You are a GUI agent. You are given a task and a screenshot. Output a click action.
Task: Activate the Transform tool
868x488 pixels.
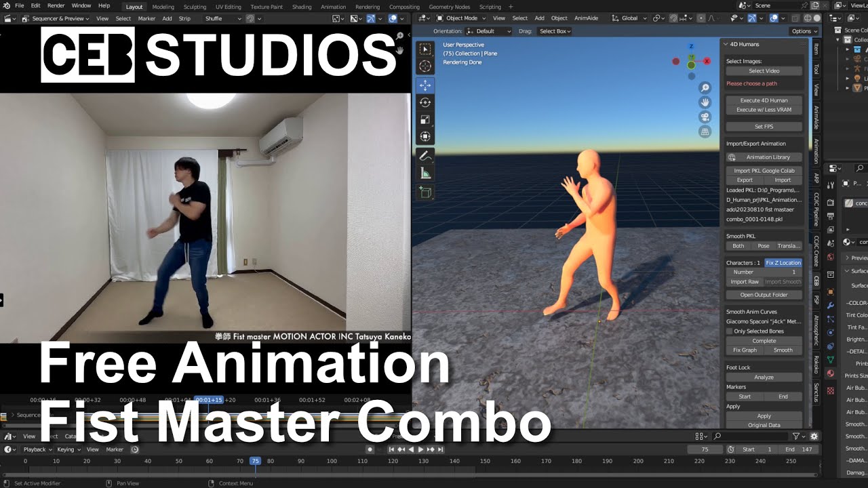(425, 136)
